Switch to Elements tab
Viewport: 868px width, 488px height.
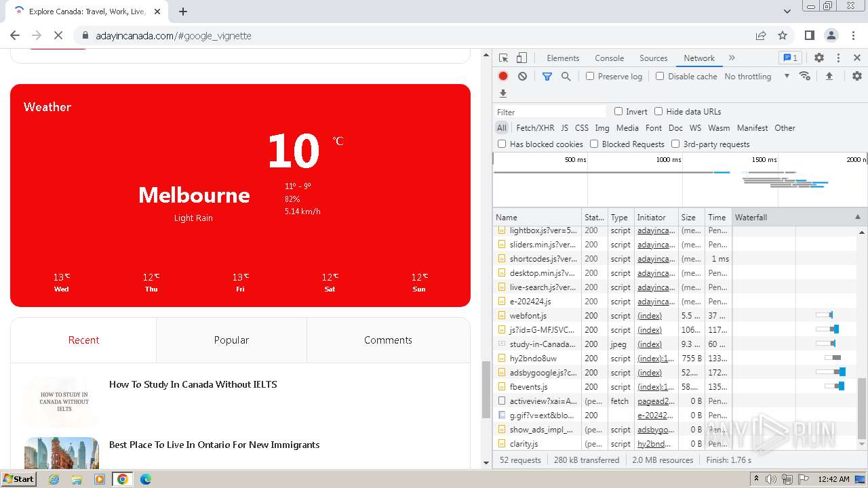pos(563,58)
